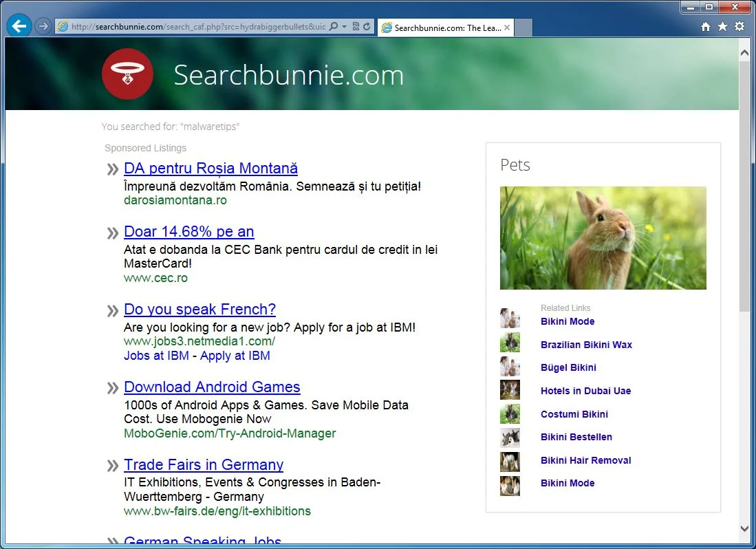The height and width of the screenshot is (549, 756).
Task: Open Download Android Games listing
Action: [212, 387]
